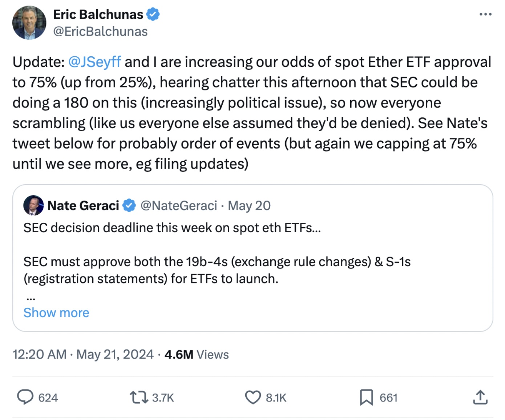
Task: Open the @EricBalchunas handle
Action: pyautogui.click(x=100, y=32)
